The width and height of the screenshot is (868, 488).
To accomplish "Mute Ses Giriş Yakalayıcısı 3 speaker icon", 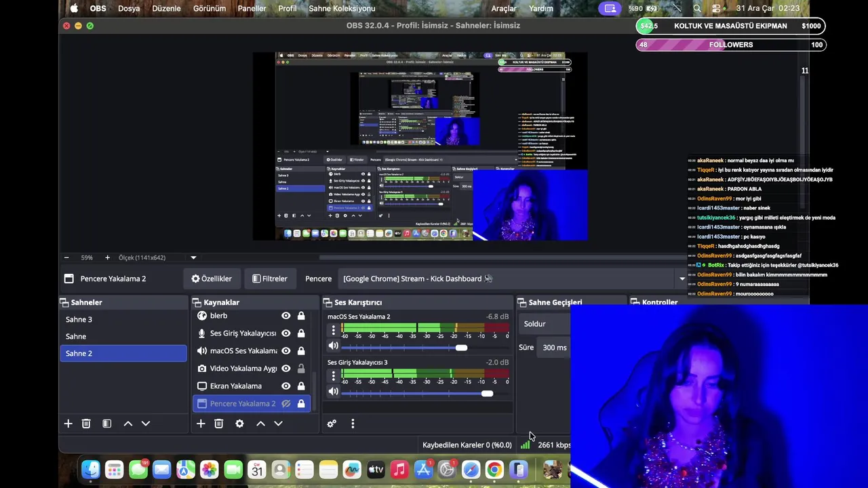I will (x=333, y=392).
